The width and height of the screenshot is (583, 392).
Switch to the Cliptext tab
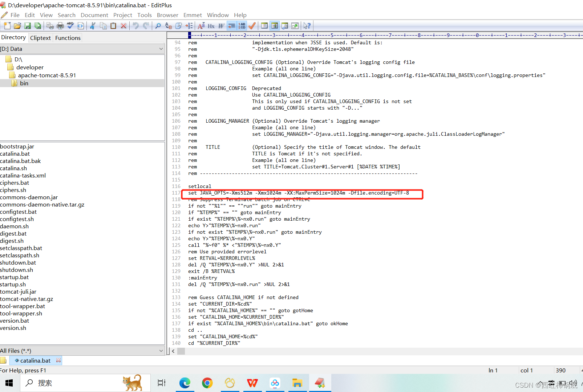tap(40, 37)
